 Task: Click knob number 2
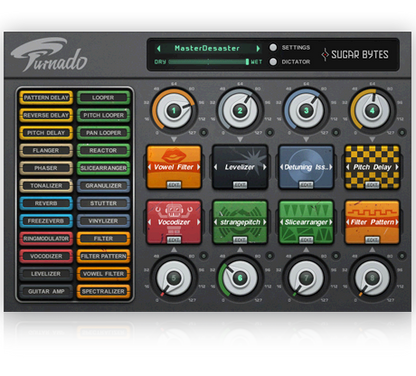(x=240, y=110)
